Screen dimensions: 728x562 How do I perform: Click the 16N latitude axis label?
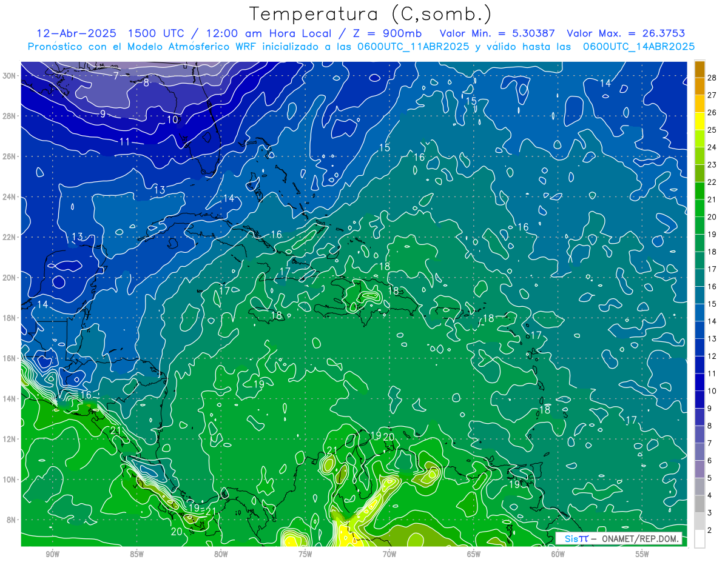(10, 358)
